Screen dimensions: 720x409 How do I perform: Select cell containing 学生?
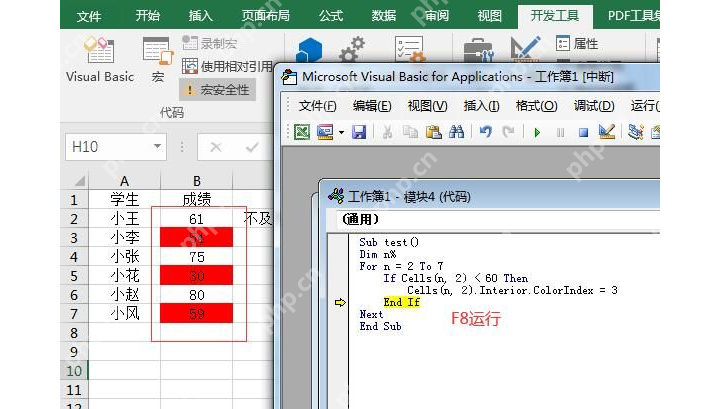click(124, 200)
